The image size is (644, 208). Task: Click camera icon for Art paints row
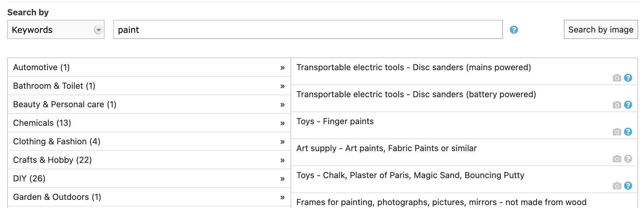(x=617, y=159)
